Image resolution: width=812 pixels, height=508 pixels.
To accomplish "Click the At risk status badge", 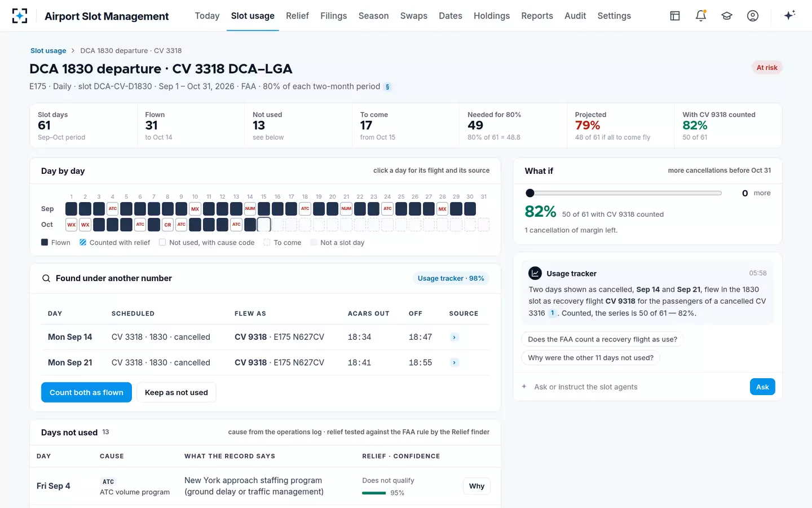I will 767,68.
